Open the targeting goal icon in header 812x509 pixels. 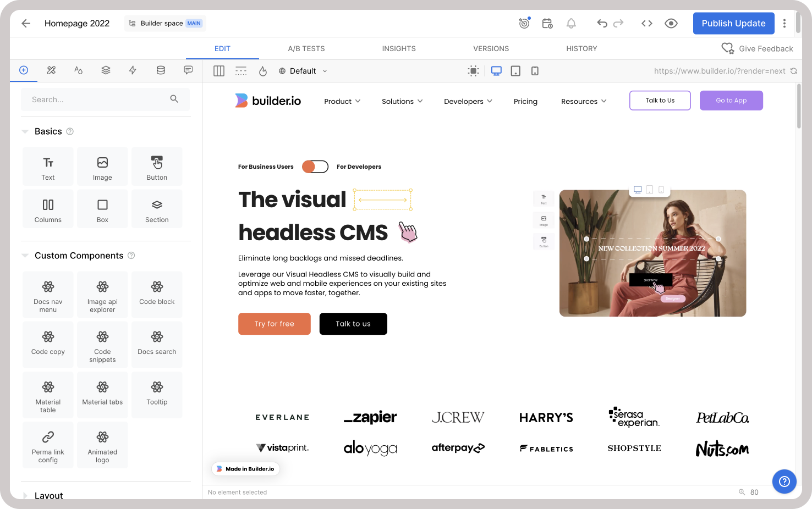pos(524,23)
